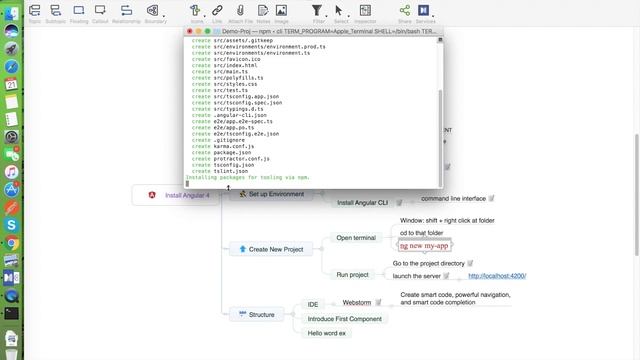Choose the Select arrow tool

tap(339, 11)
